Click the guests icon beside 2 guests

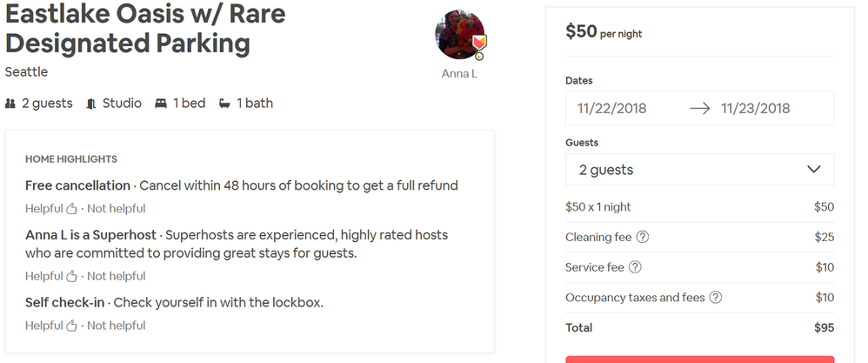point(10,104)
